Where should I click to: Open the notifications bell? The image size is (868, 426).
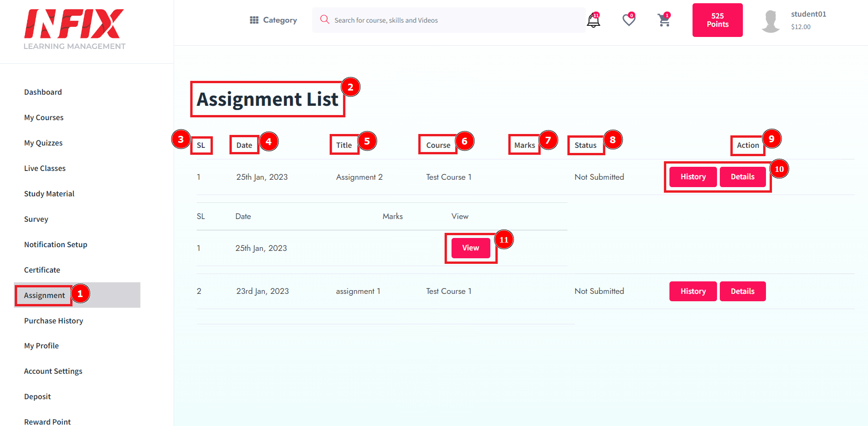pyautogui.click(x=593, y=20)
